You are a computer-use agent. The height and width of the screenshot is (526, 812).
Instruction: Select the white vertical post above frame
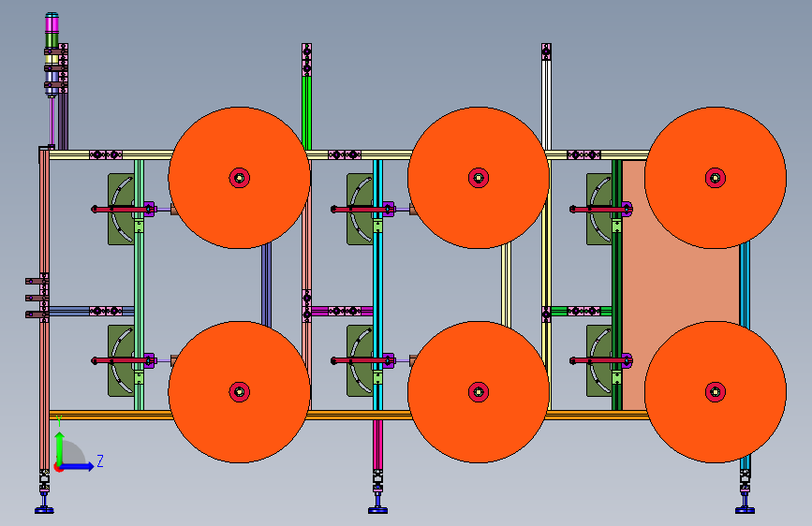click(x=546, y=104)
